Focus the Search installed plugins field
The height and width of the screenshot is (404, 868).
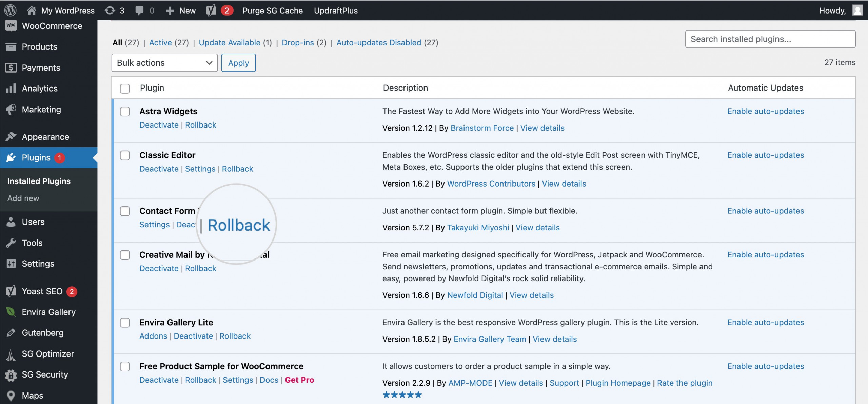tap(770, 39)
